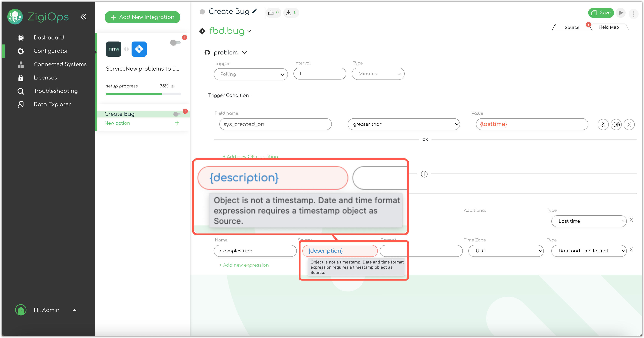Click the pencil icon to rename Create Bug
Screen dimensions: 644x338
(255, 11)
